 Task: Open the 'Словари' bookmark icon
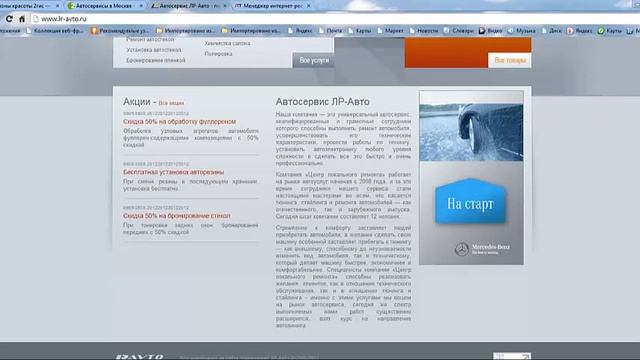click(x=447, y=31)
